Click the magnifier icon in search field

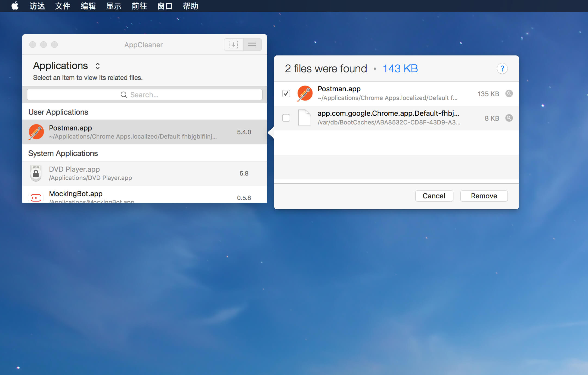pyautogui.click(x=124, y=95)
